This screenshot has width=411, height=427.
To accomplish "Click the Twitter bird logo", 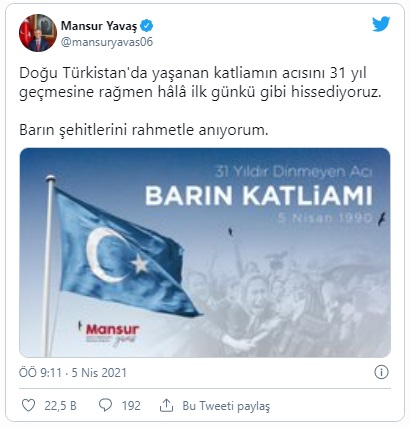I will (x=381, y=24).
